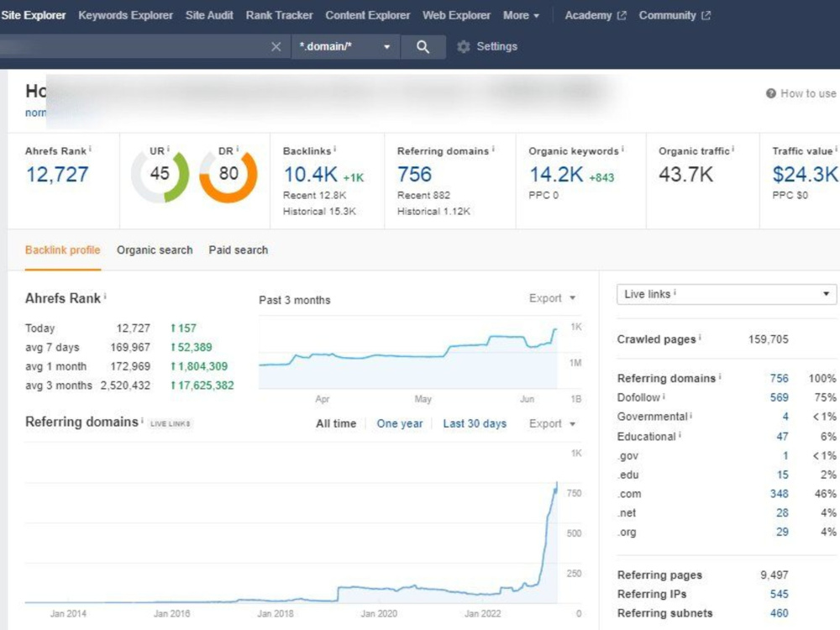
Task: Click info icon next to Ahrefs Rank metric
Action: (90, 149)
